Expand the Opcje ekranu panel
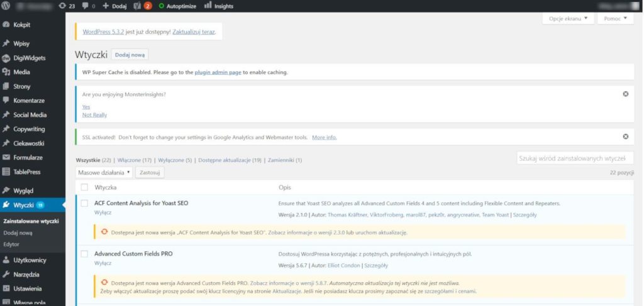Viewport: 644px width, 306px height. coord(568,19)
